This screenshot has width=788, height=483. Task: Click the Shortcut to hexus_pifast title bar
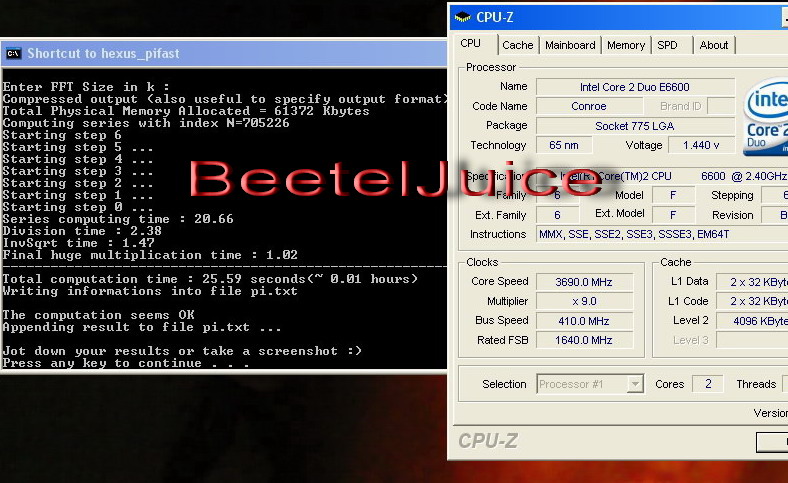point(224,53)
